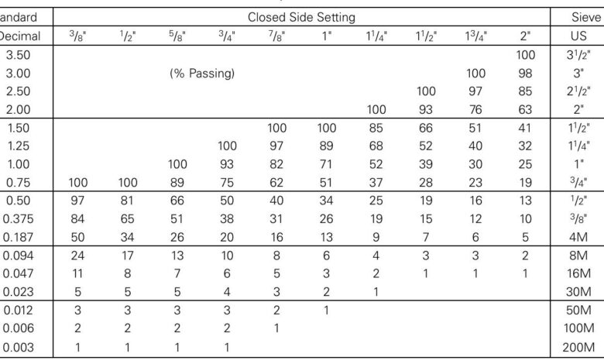This screenshot has width=604, height=364.
Task: Click the (% Passing) label
Action: (x=202, y=73)
